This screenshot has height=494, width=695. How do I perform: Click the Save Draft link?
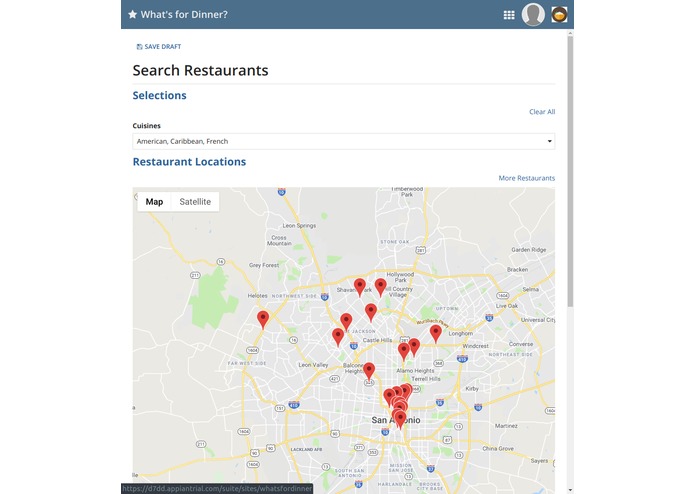(159, 47)
